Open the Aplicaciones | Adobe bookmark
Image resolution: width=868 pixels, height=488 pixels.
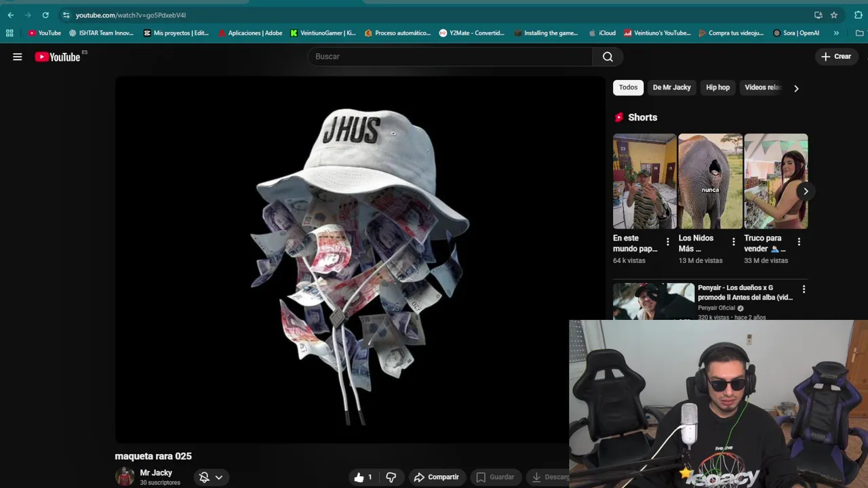[x=250, y=33]
